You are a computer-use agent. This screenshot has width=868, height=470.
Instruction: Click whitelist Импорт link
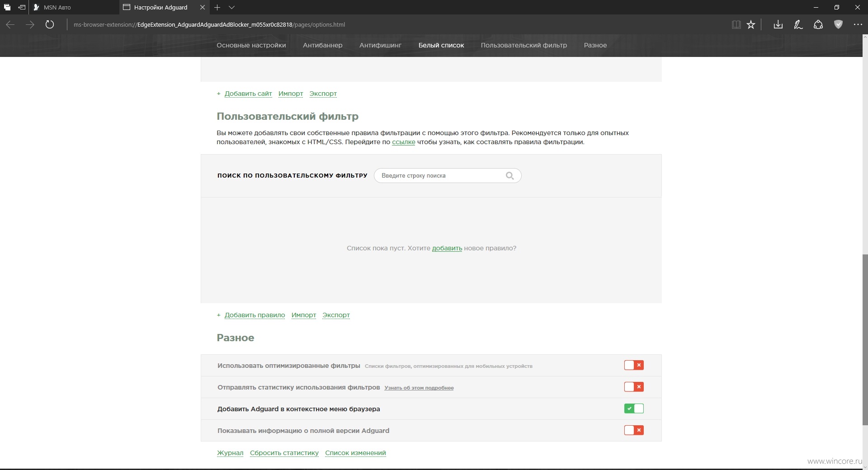[291, 94]
